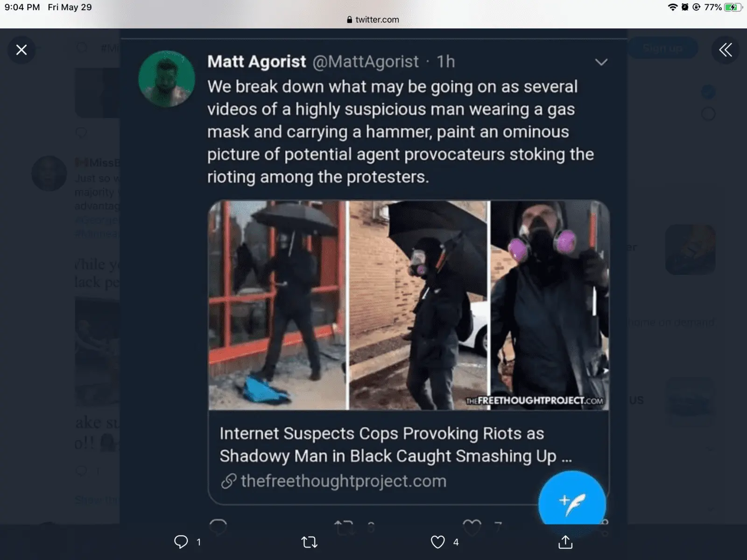
Task: Tap the reply speech bubble icon
Action: point(181,542)
